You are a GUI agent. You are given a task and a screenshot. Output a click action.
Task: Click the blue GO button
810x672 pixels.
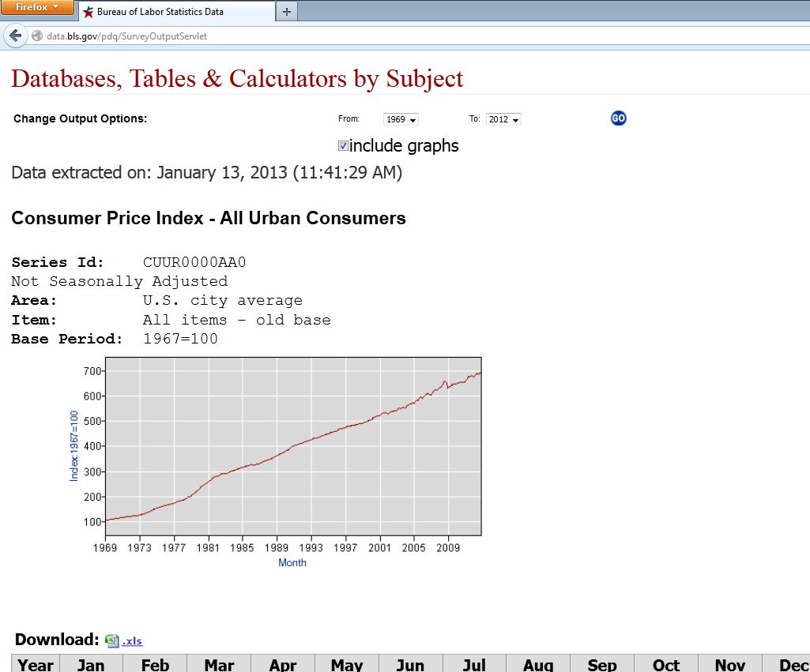(618, 118)
